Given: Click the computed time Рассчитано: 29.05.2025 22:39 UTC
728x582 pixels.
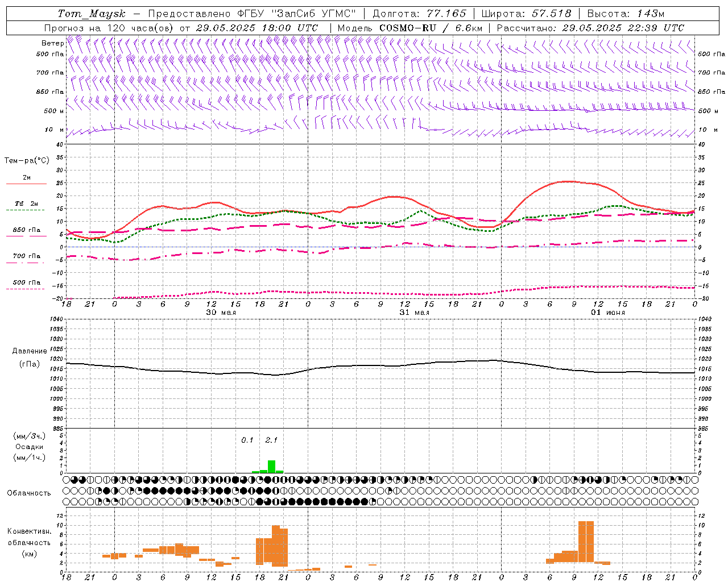Looking at the screenshot, I should [590, 28].
